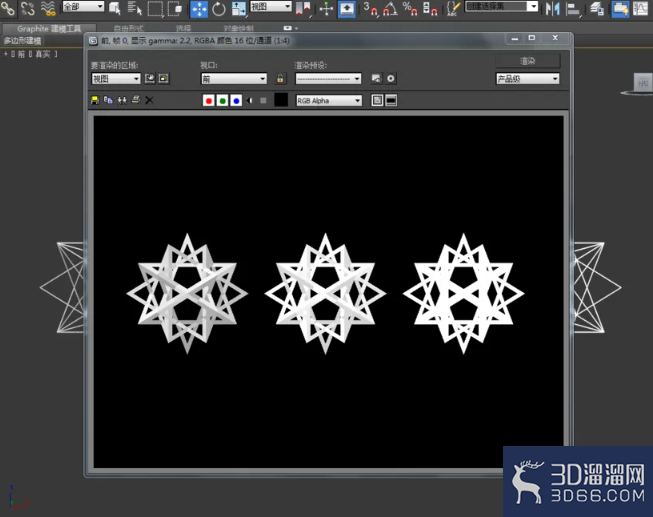Toggle UI Overlay in render window

click(377, 100)
